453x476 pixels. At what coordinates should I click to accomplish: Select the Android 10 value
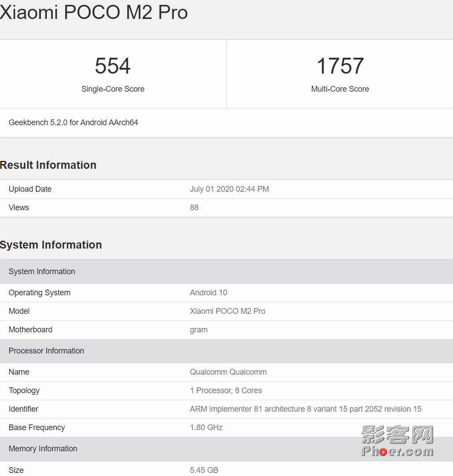click(209, 293)
